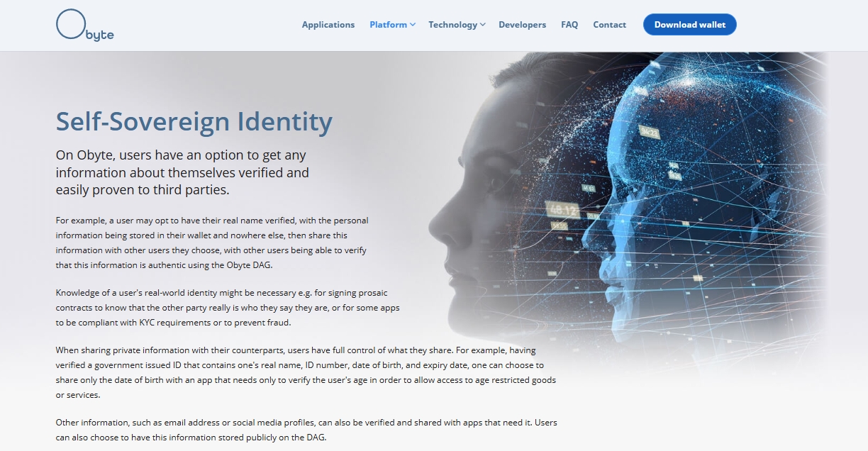
Task: Click the 48.12 label in the hero graphic
Action: pos(562,210)
